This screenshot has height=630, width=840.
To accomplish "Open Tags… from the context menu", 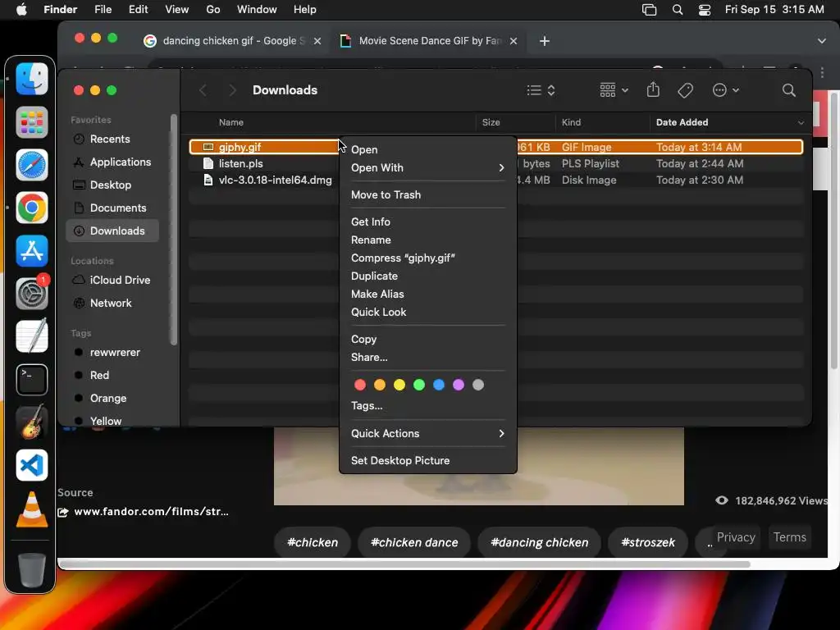I will (x=427, y=405).
